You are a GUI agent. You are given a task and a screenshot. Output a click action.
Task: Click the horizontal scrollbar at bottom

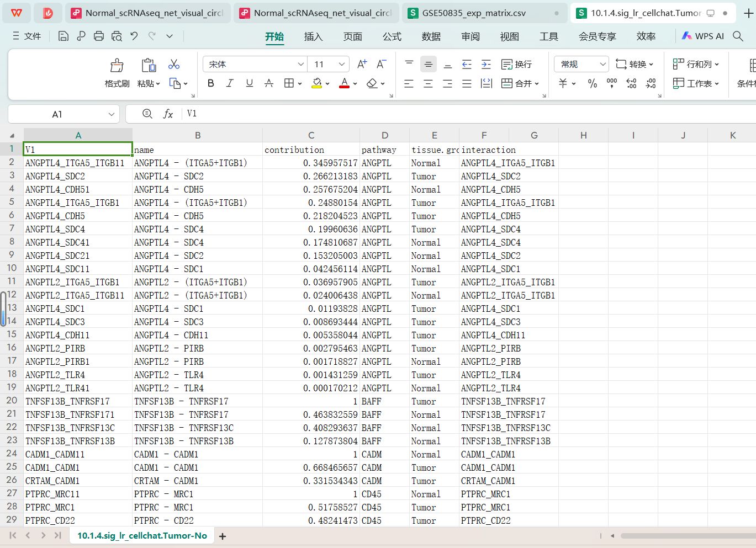[x=688, y=536]
